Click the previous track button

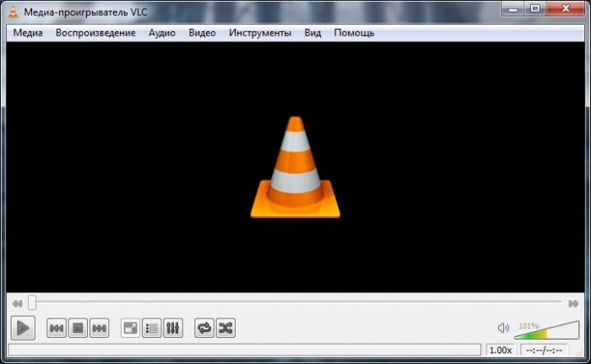(x=57, y=328)
